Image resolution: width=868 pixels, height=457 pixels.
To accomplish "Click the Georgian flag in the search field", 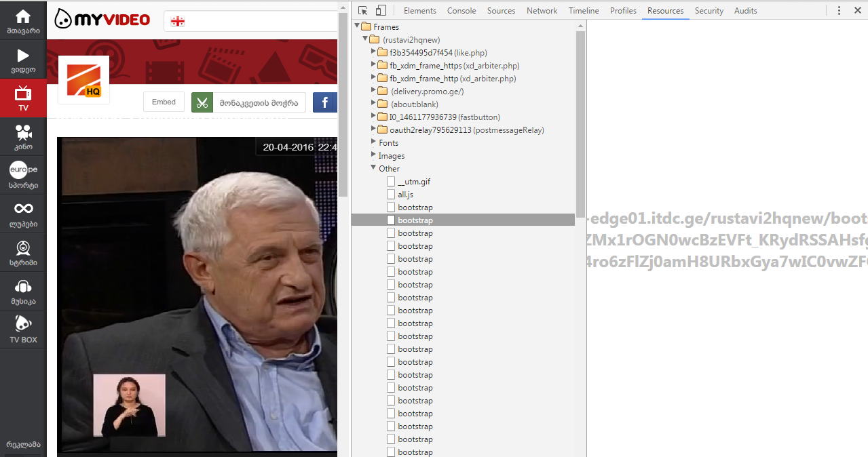I will tap(178, 21).
